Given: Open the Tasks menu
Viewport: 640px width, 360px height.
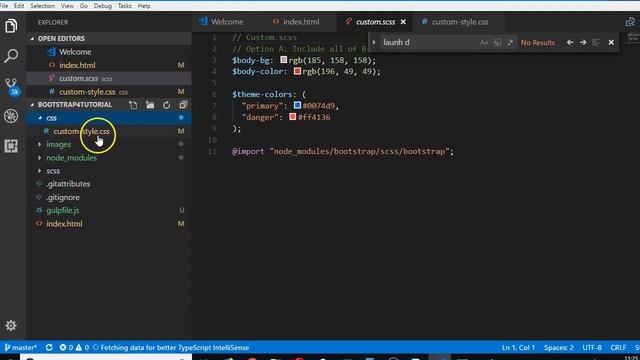Looking at the screenshot, I should (124, 6).
